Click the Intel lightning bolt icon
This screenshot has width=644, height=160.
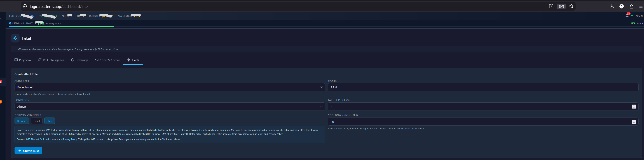click(x=15, y=38)
